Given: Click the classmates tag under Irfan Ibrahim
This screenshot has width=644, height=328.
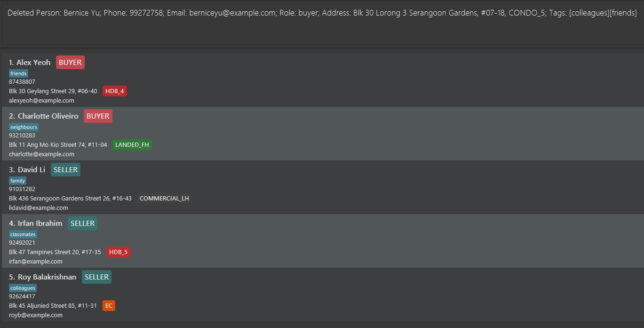Looking at the screenshot, I should [x=23, y=234].
